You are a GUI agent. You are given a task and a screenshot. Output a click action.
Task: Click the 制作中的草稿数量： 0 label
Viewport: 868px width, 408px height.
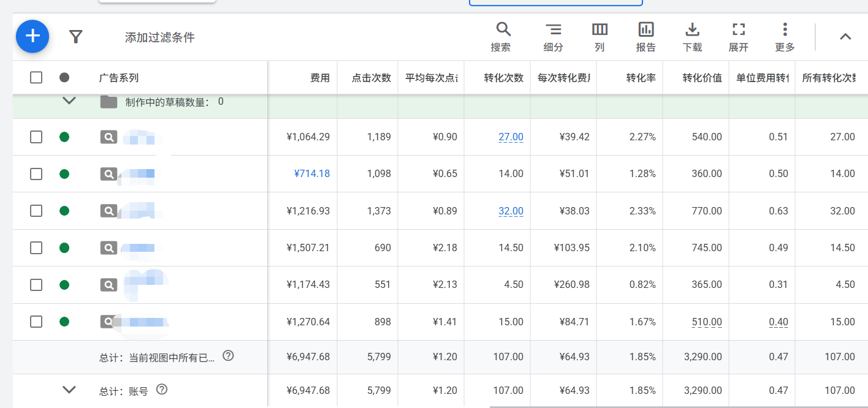175,102
